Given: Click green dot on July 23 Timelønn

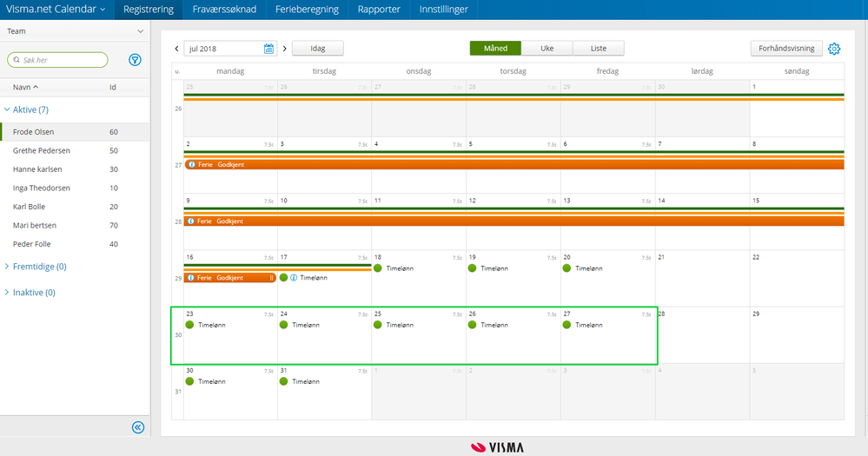Looking at the screenshot, I should coord(189,325).
